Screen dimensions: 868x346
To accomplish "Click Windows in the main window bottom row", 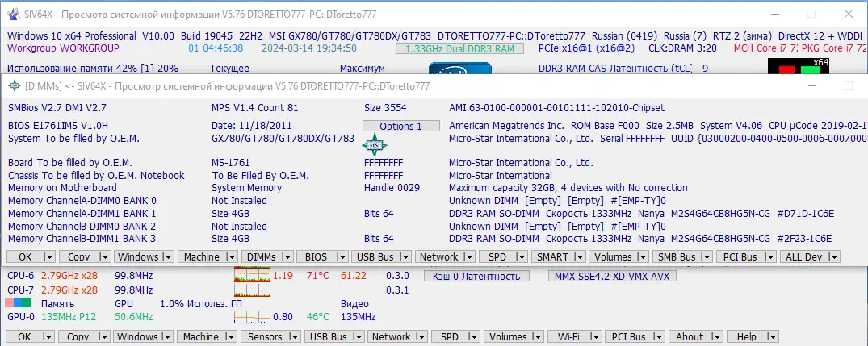I will pos(138,336).
